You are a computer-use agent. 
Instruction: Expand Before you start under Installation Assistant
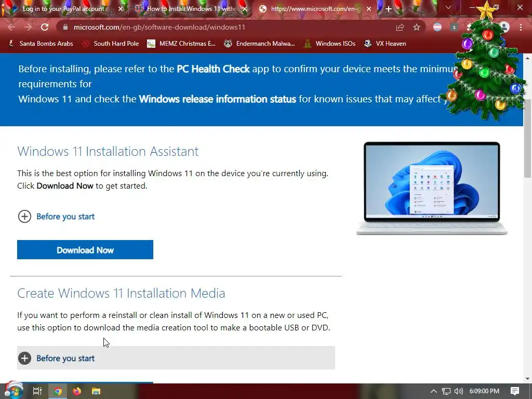pyautogui.click(x=56, y=217)
